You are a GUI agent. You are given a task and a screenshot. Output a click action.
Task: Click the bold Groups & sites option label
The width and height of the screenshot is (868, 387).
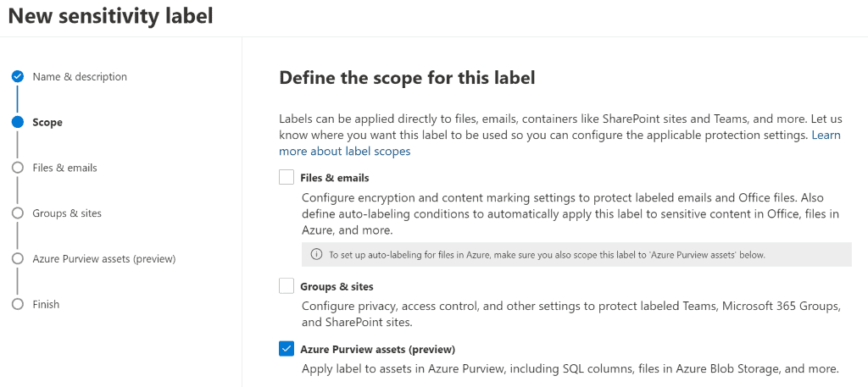click(x=337, y=286)
